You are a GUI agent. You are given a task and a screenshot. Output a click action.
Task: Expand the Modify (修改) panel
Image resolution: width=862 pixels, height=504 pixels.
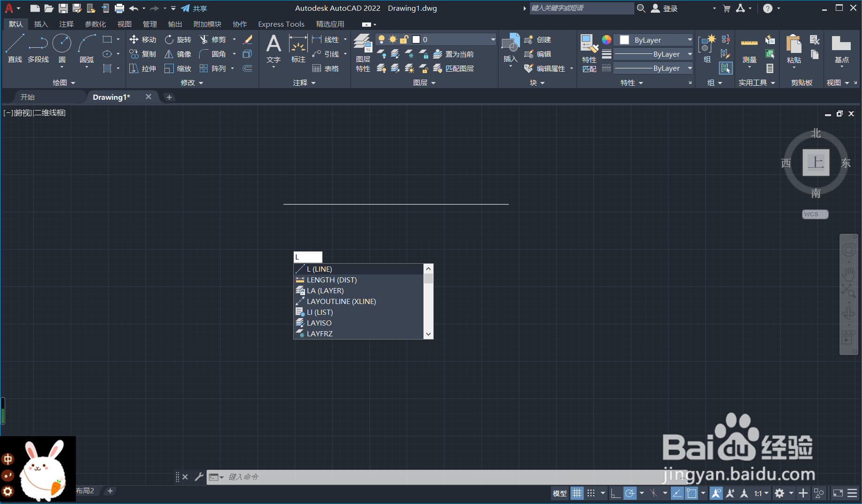tap(192, 82)
